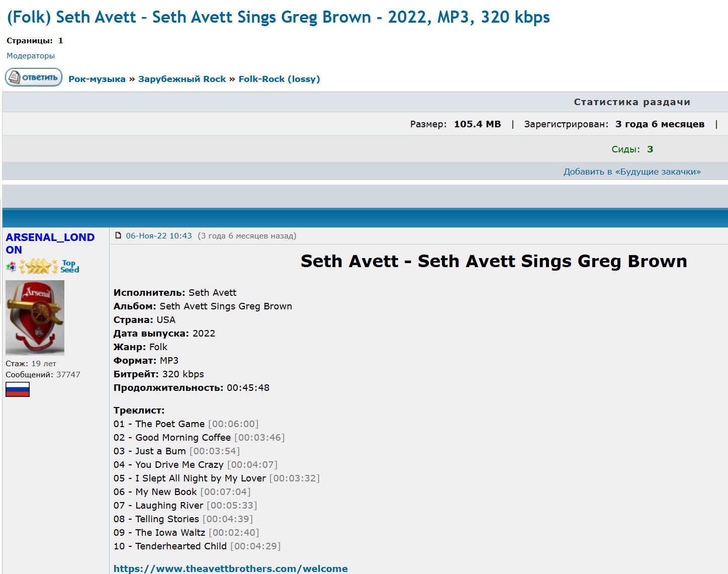Click the Сиды count of 3
The height and width of the screenshot is (574, 728).
pyautogui.click(x=650, y=149)
